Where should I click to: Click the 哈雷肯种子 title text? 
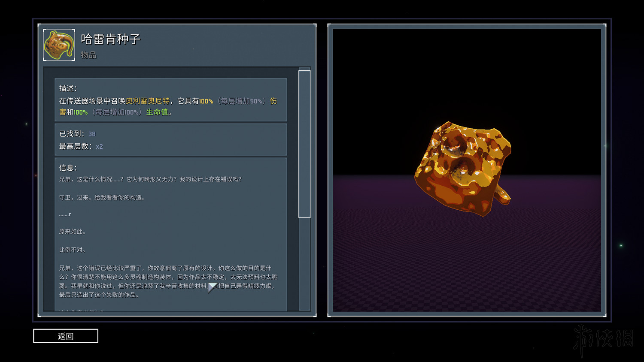[111, 39]
